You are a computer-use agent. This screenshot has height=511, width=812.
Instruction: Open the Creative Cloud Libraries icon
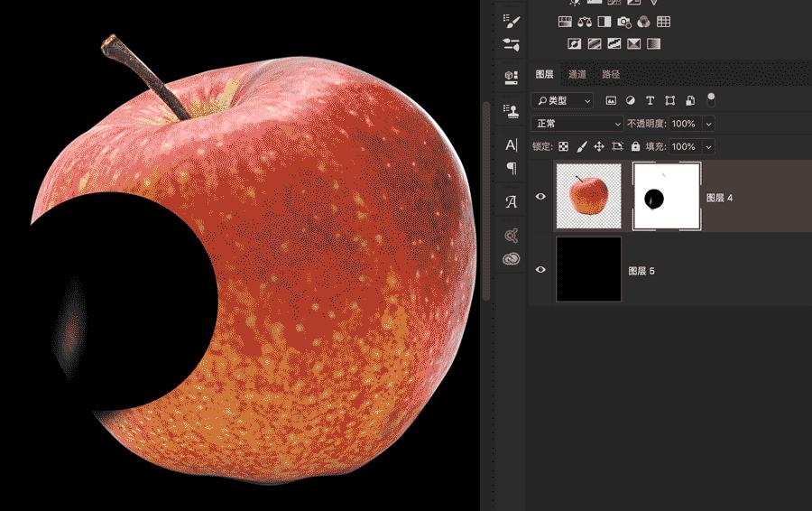click(512, 259)
